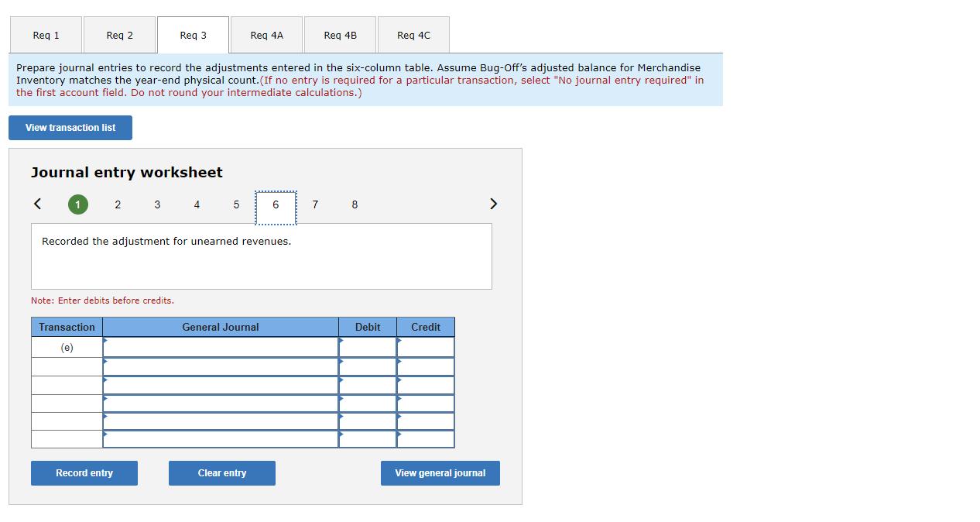Screen dimensions: 980x522
Task: Select journal entry step 2
Action: click(x=118, y=204)
